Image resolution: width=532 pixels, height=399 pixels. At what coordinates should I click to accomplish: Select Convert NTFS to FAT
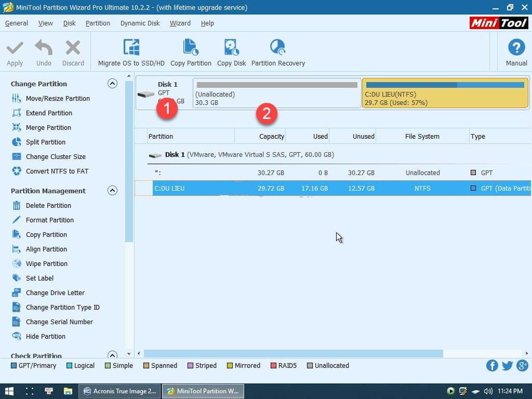point(57,171)
